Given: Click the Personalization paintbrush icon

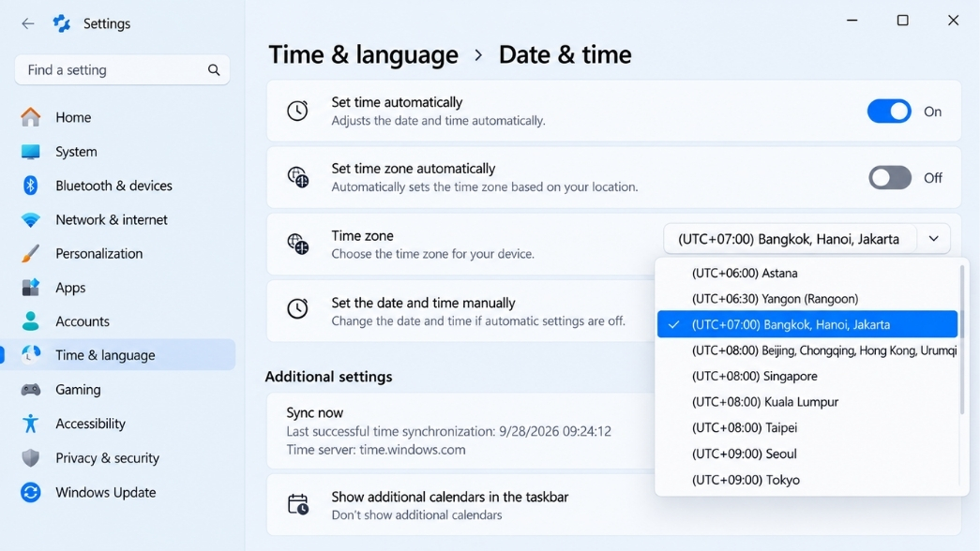Looking at the screenshot, I should [x=30, y=254].
